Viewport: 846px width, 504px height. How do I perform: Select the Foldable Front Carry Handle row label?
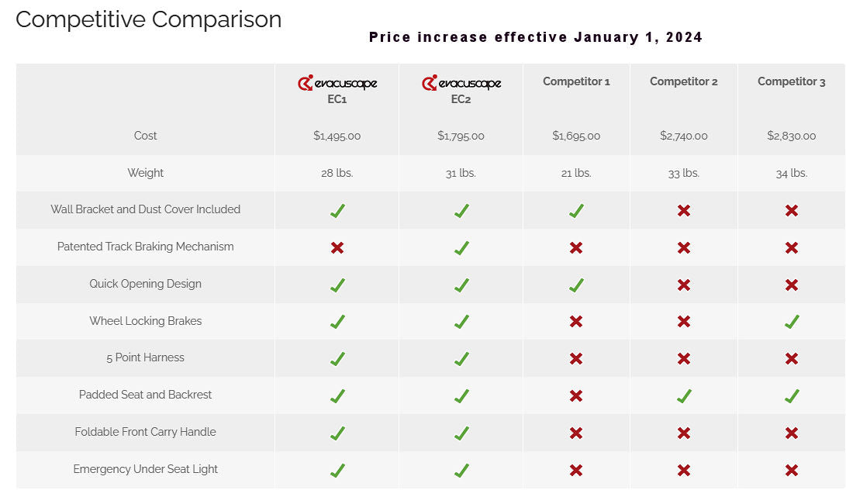coord(145,432)
